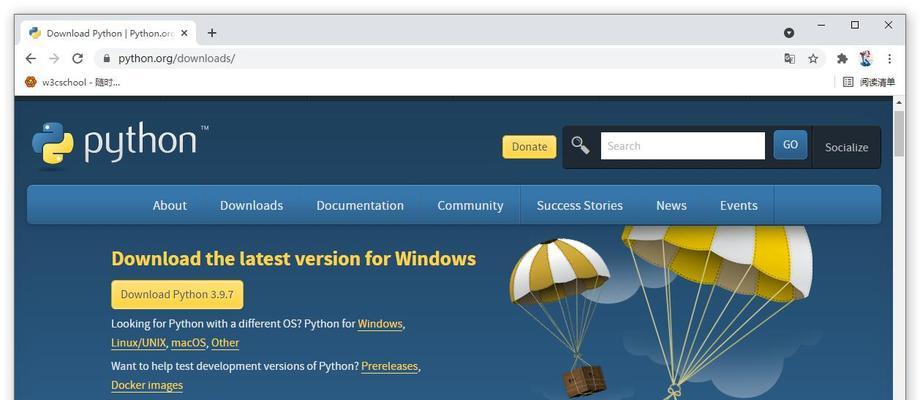Click the GO search button
The width and height of the screenshot is (920, 400).
790,145
